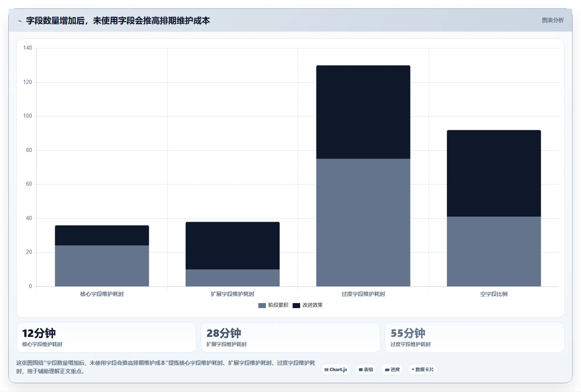Click the x-axis label 过度字段维护耗时
581x392 pixels.
[363, 294]
